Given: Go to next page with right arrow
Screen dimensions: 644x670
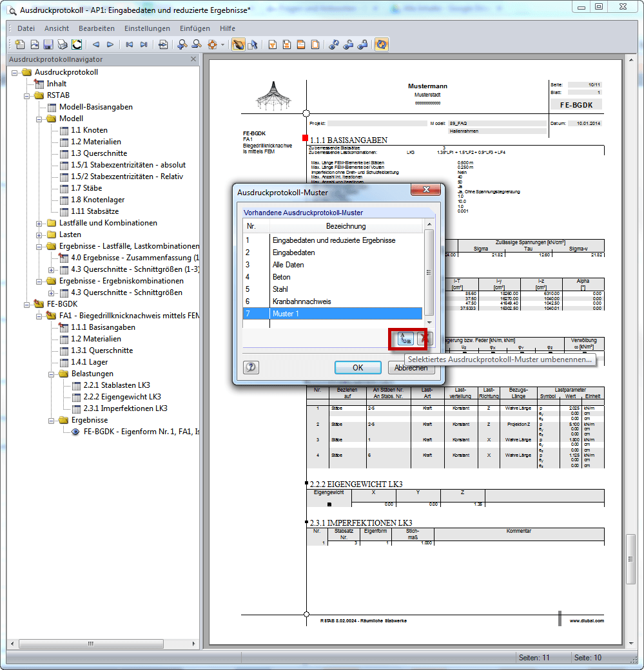Looking at the screenshot, I should click(110, 44).
